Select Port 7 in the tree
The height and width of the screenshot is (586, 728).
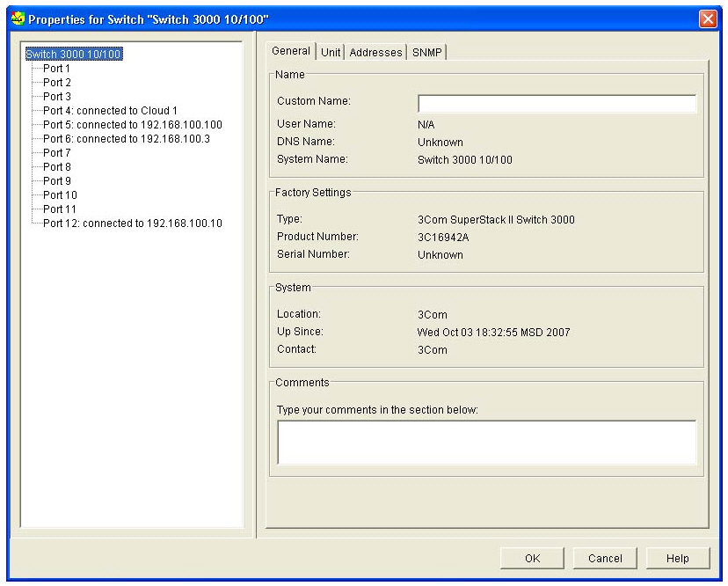57,153
